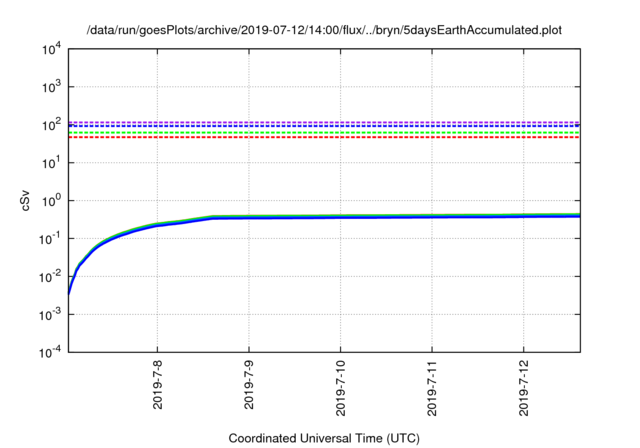Click the 10^-4 y-axis tick label
The height and width of the screenshot is (448, 640).
click(x=51, y=352)
